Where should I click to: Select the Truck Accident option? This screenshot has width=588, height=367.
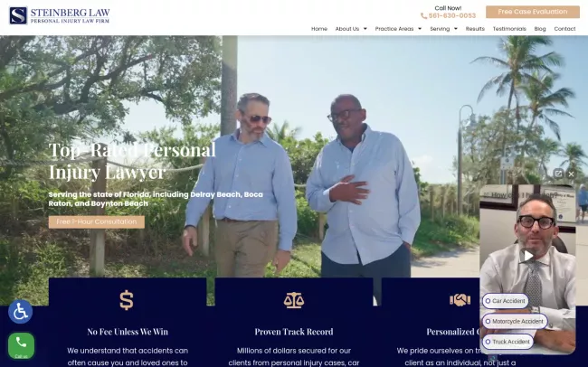click(507, 342)
